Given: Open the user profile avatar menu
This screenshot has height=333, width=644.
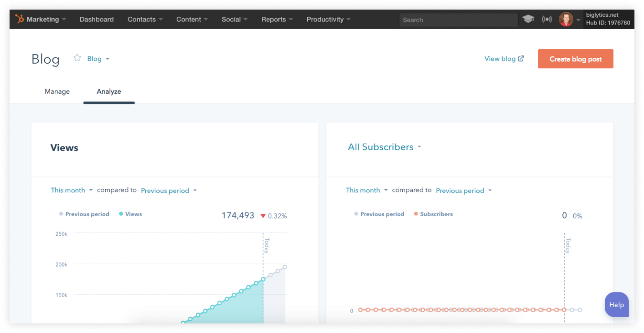Looking at the screenshot, I should [566, 20].
